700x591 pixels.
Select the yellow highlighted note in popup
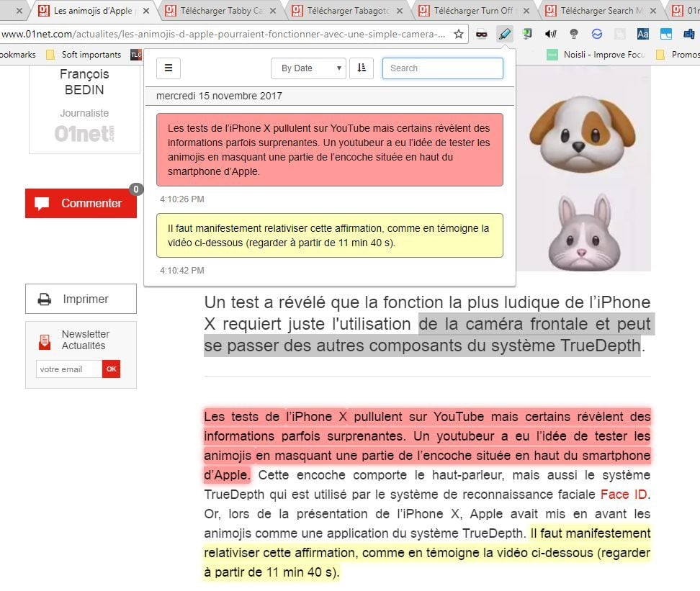tap(329, 235)
